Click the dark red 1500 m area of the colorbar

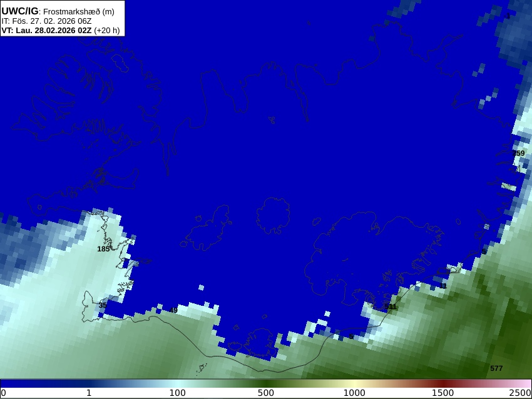442,383
